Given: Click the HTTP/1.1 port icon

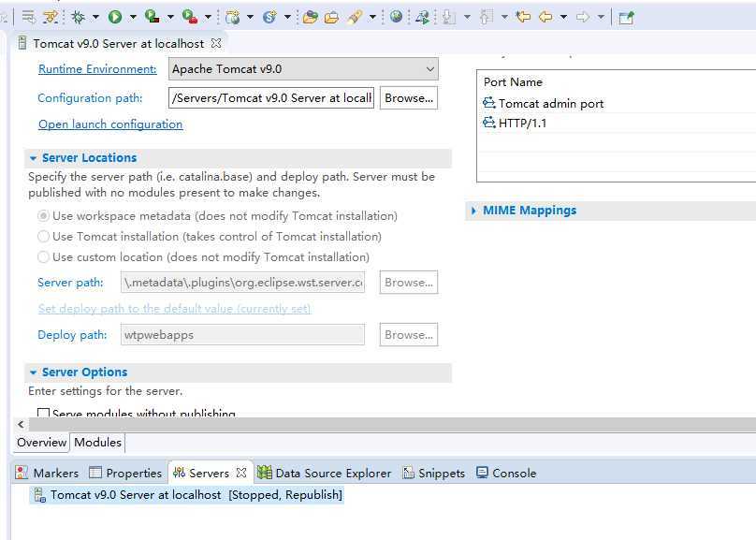Looking at the screenshot, I should point(489,123).
